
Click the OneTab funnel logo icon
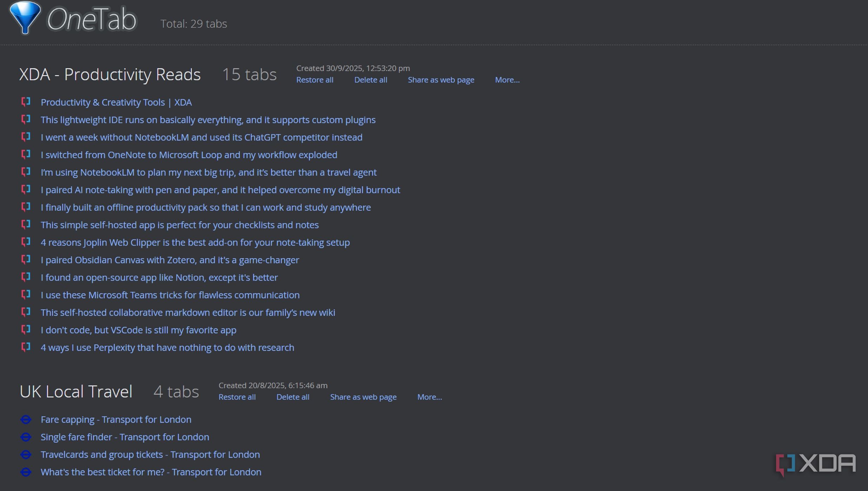point(25,18)
